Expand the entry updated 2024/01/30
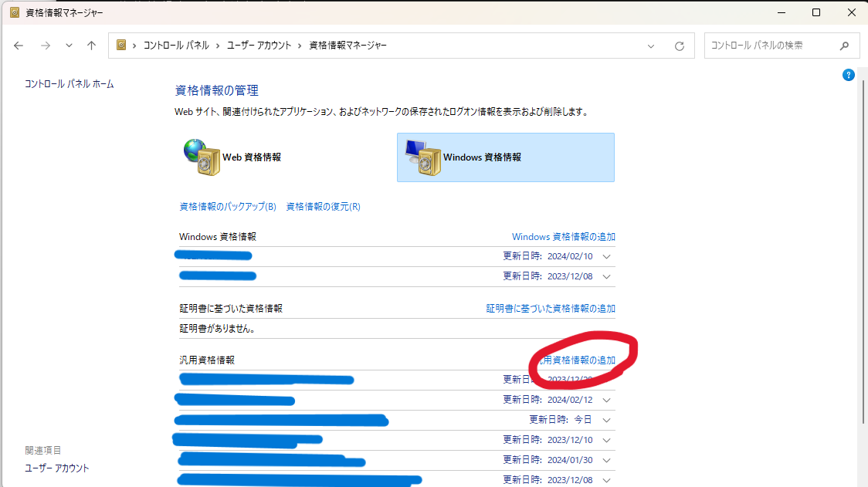 click(607, 461)
